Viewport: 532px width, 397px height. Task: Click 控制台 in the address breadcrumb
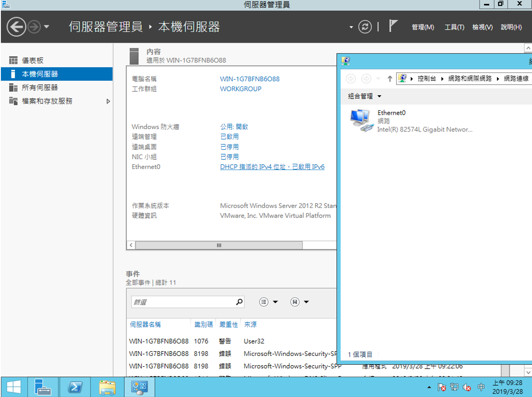427,79
